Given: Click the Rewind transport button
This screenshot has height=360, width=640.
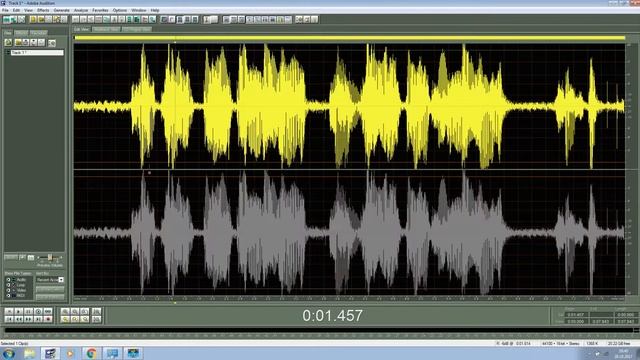Looking at the screenshot, I should pyautogui.click(x=19, y=319).
